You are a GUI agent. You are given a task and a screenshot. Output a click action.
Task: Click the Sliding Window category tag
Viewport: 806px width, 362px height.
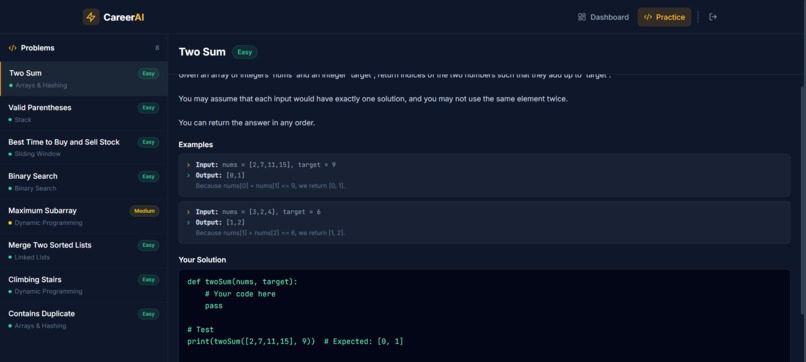coord(38,154)
